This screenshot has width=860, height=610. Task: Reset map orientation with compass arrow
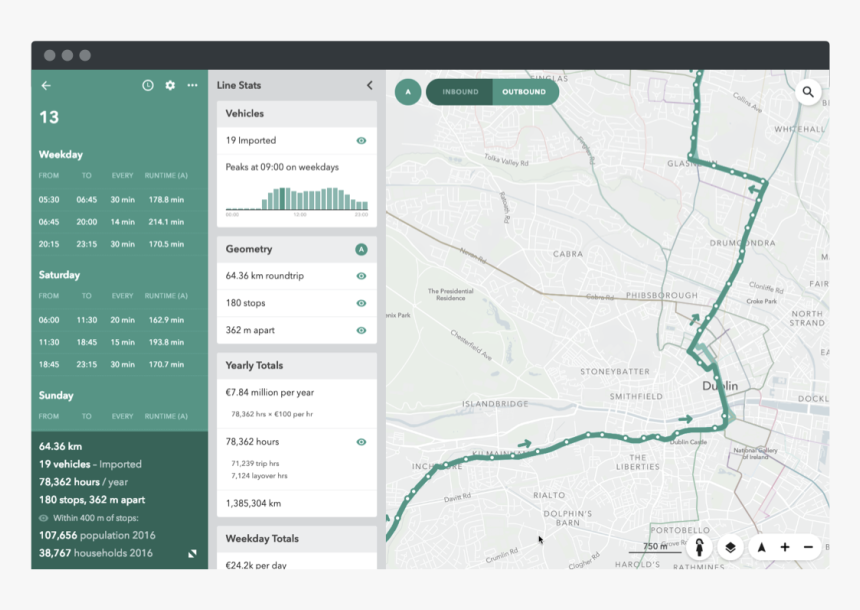click(x=761, y=547)
